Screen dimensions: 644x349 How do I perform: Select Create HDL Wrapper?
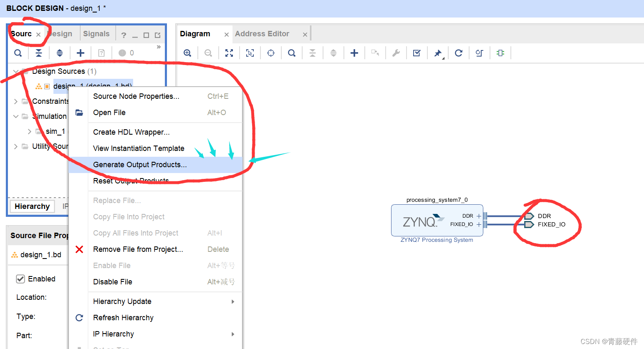[155, 132]
